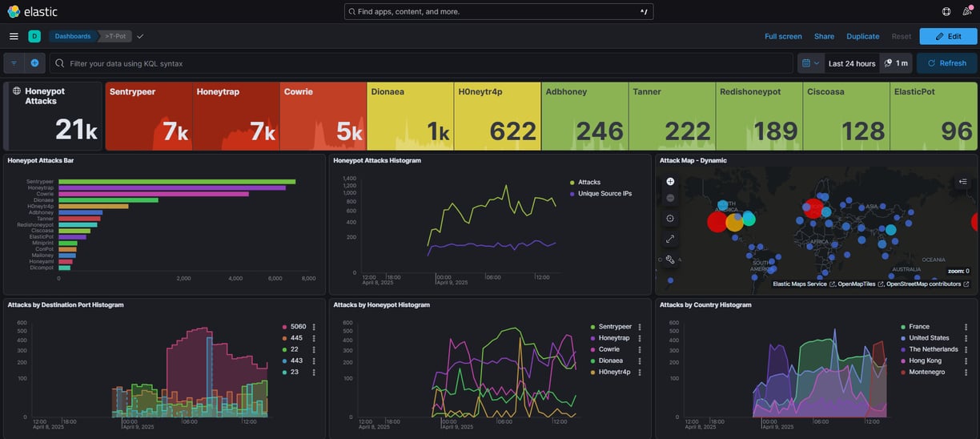Expand the map layers panel

(963, 182)
